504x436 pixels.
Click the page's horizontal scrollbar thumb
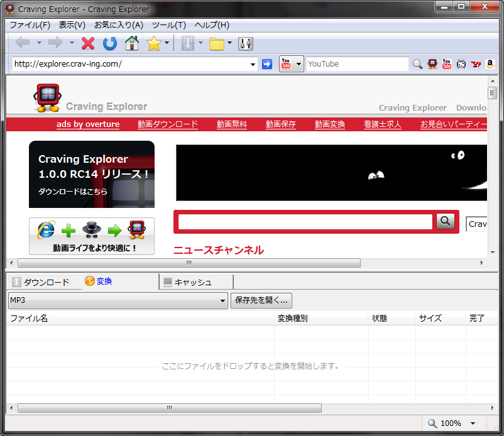[189, 263]
